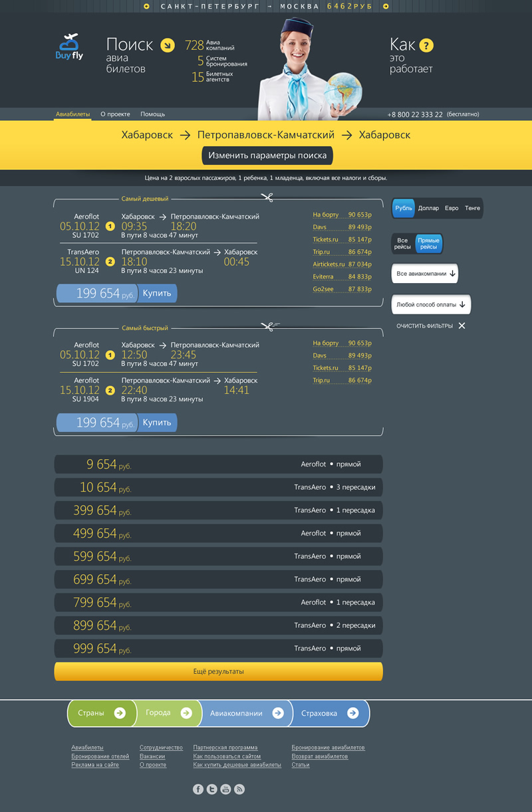Screen dimensions: 532x812
Task: Click the yellow question mark icon next to Как
Action: [x=426, y=45]
